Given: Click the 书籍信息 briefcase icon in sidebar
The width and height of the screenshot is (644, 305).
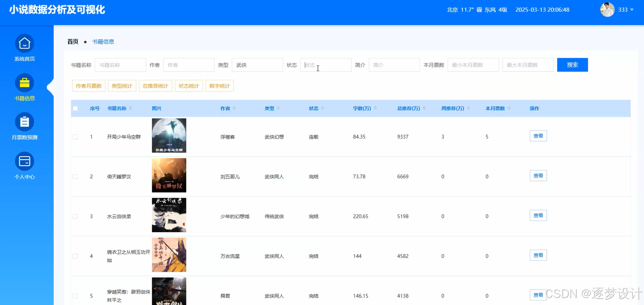Looking at the screenshot, I should click(x=24, y=82).
